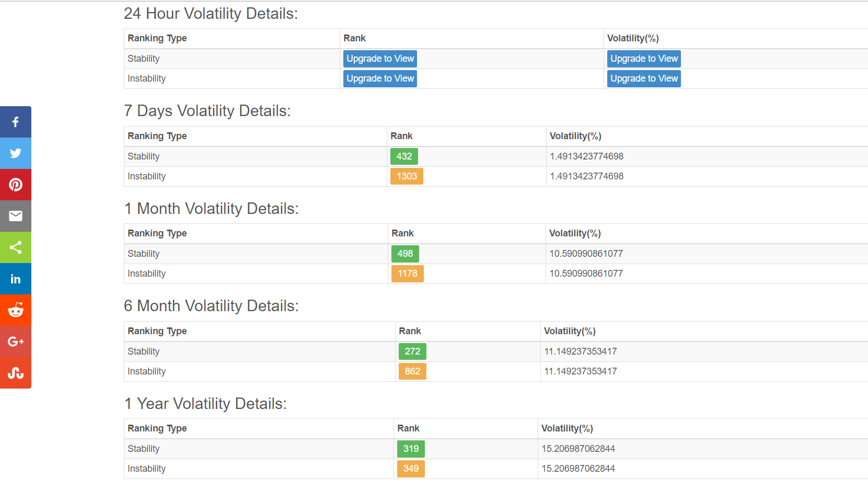Share page on StumbleUpon
868x489 pixels.
coord(16,373)
